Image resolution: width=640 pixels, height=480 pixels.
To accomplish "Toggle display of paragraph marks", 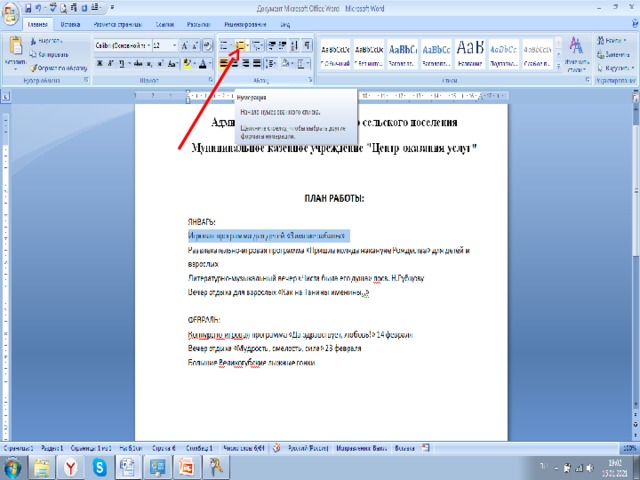I will click(307, 45).
